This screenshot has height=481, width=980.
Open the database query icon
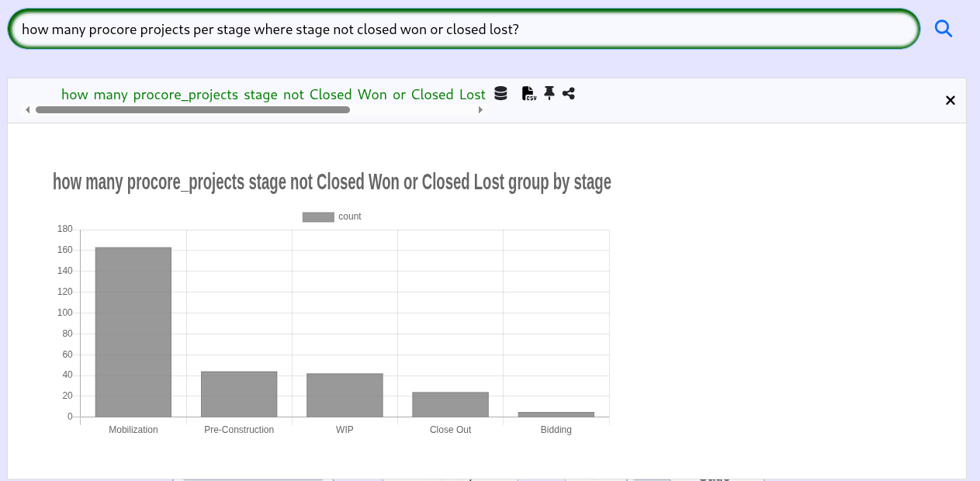pos(500,94)
